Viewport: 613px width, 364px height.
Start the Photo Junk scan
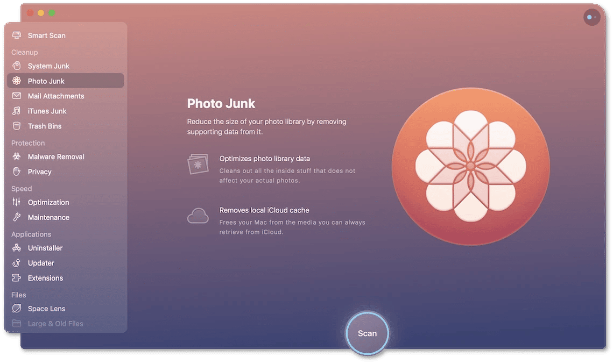[367, 333]
